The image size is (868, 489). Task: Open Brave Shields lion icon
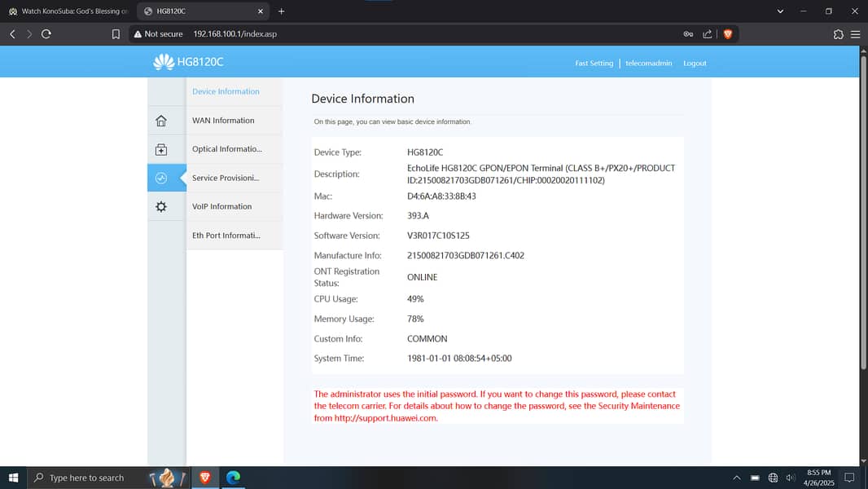click(x=728, y=33)
